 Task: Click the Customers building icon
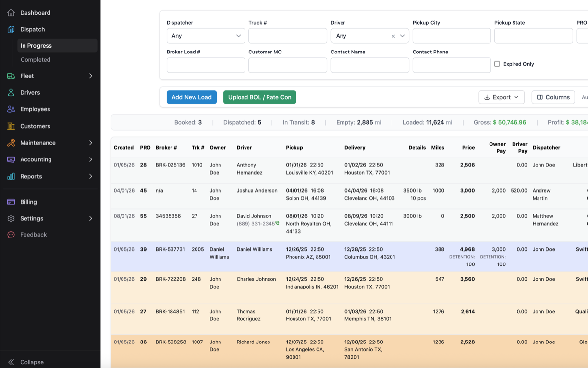click(x=11, y=126)
